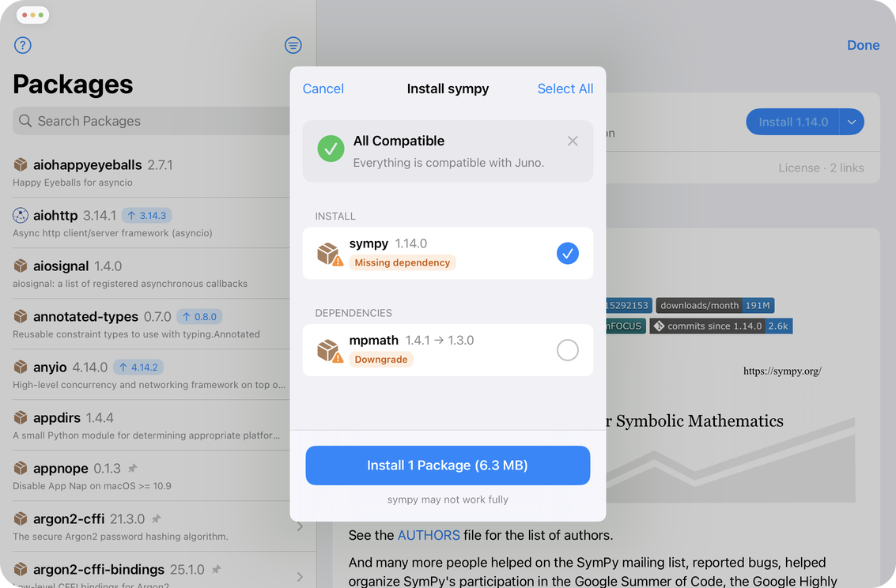
Task: Select the aiohappyeyeballs package name
Action: pyautogui.click(x=88, y=165)
